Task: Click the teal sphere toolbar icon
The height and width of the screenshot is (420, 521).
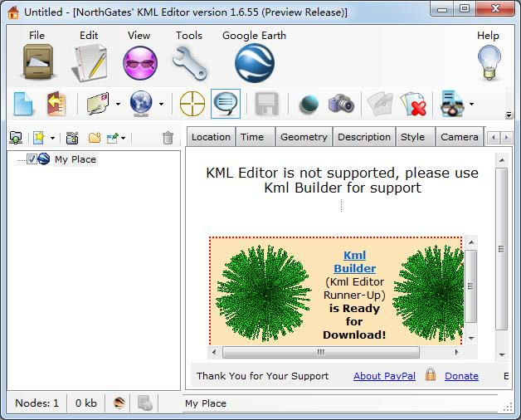Action: click(309, 104)
